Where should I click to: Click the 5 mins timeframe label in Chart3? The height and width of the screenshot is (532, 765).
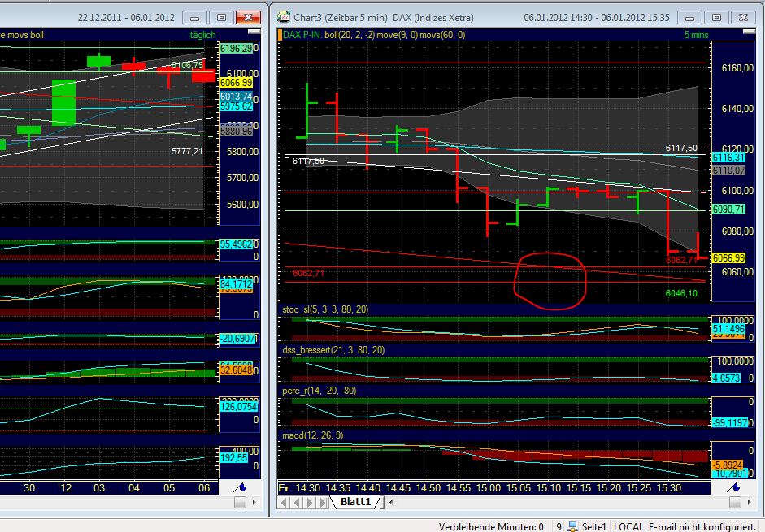pyautogui.click(x=695, y=35)
